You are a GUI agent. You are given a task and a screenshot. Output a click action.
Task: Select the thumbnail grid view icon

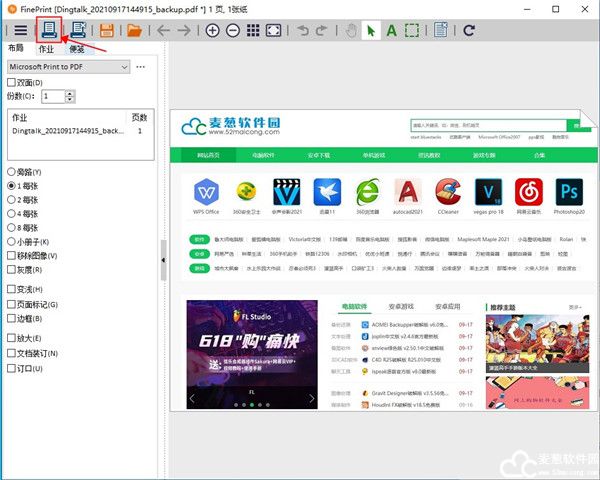[x=254, y=30]
